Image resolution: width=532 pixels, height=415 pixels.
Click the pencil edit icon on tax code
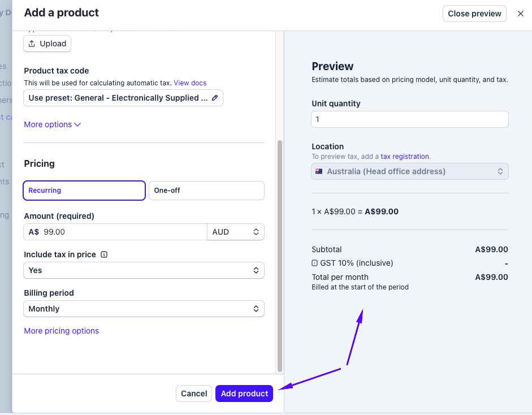coord(215,98)
